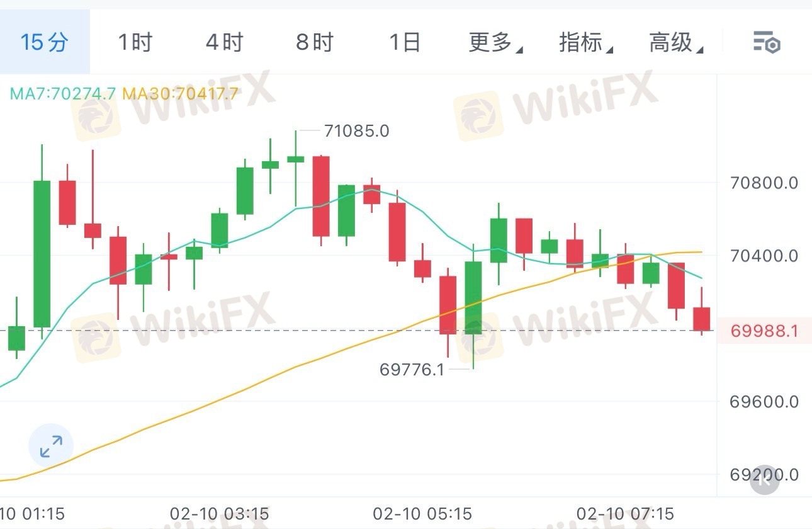
Task: Expand chart to fullscreen with arrows icon
Action: coord(51,446)
